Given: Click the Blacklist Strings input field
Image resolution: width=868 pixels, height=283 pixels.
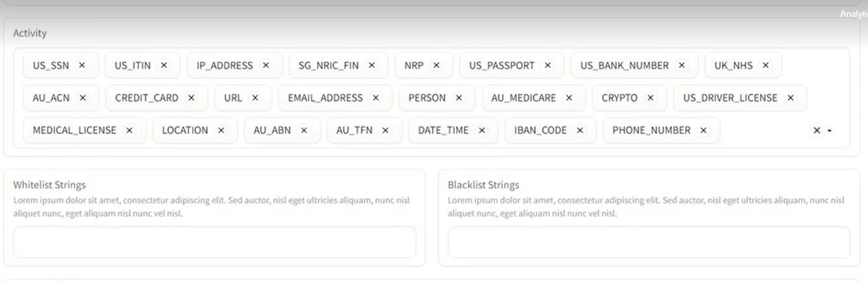Looking at the screenshot, I should 649,242.
